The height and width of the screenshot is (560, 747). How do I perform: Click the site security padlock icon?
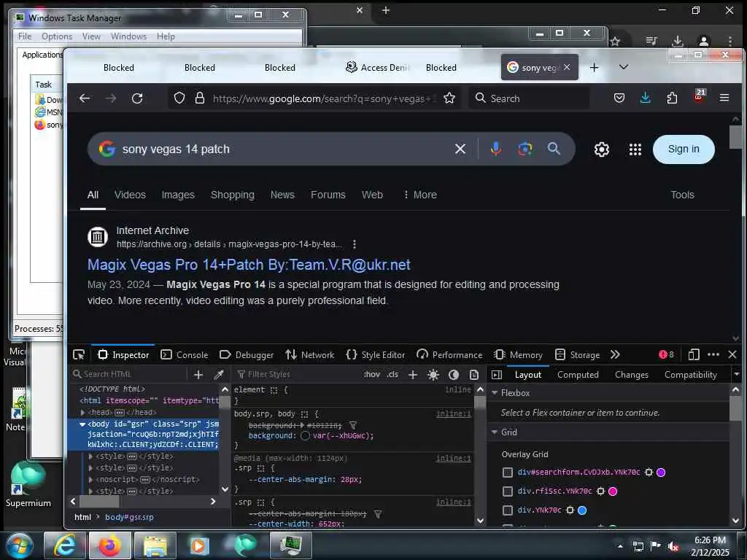[x=200, y=98]
